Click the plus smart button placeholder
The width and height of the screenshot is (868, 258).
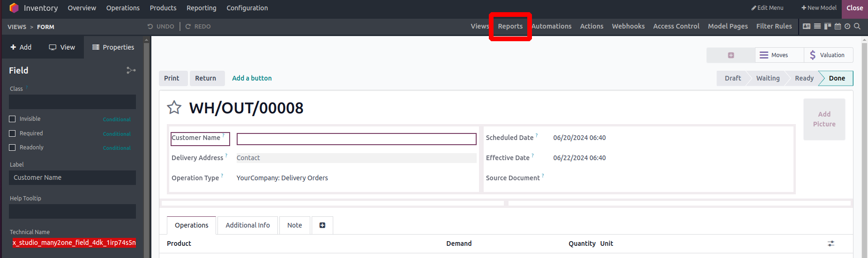(731, 55)
